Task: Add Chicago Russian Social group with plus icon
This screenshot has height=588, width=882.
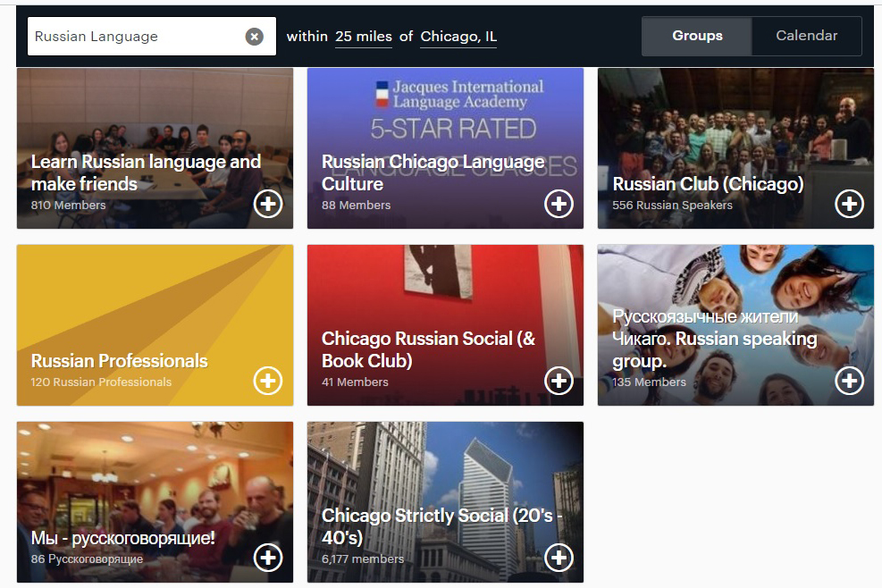Action: coord(559,381)
